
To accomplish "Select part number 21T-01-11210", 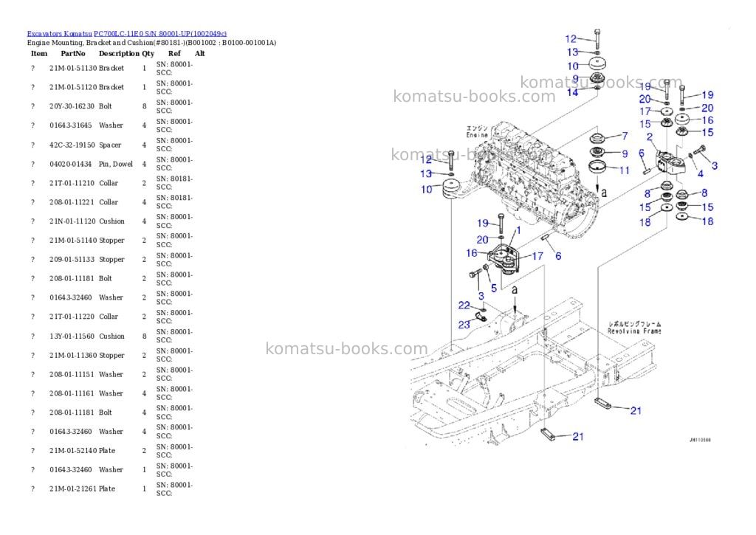I will [72, 183].
